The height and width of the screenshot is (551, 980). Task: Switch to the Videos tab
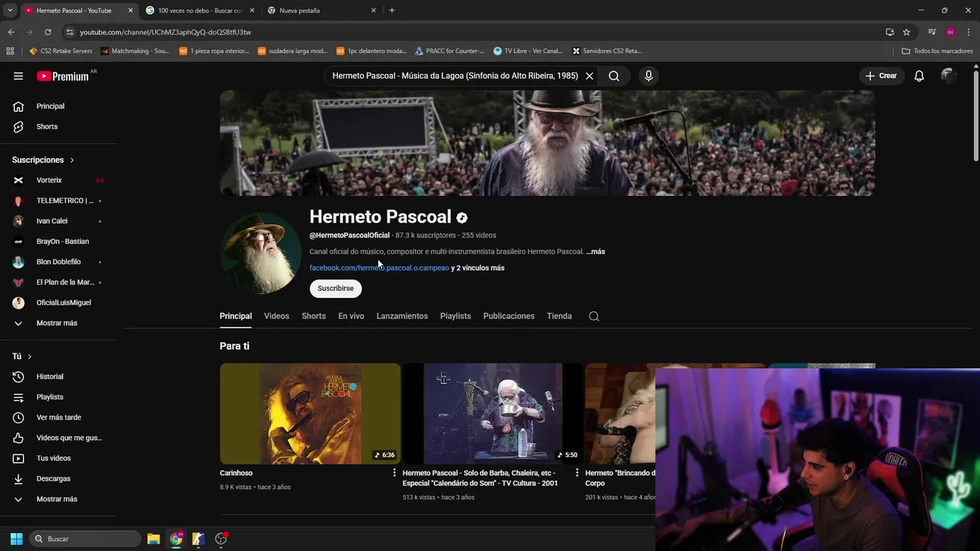pyautogui.click(x=276, y=316)
